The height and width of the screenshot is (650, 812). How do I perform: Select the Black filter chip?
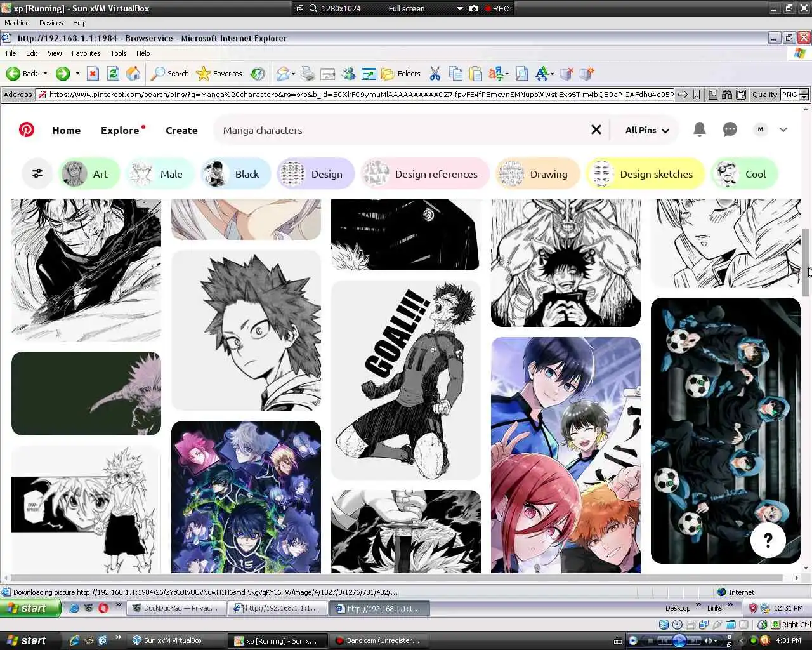click(x=235, y=173)
